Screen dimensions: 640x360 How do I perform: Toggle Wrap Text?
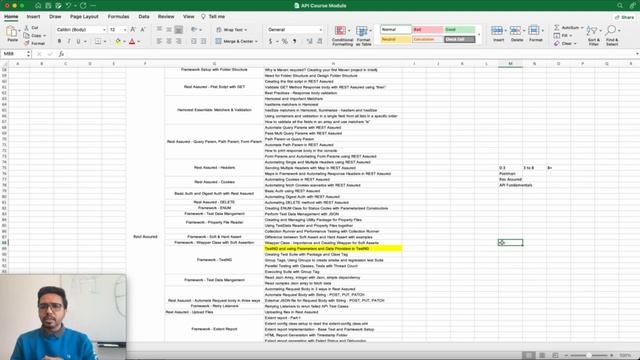coord(231,30)
